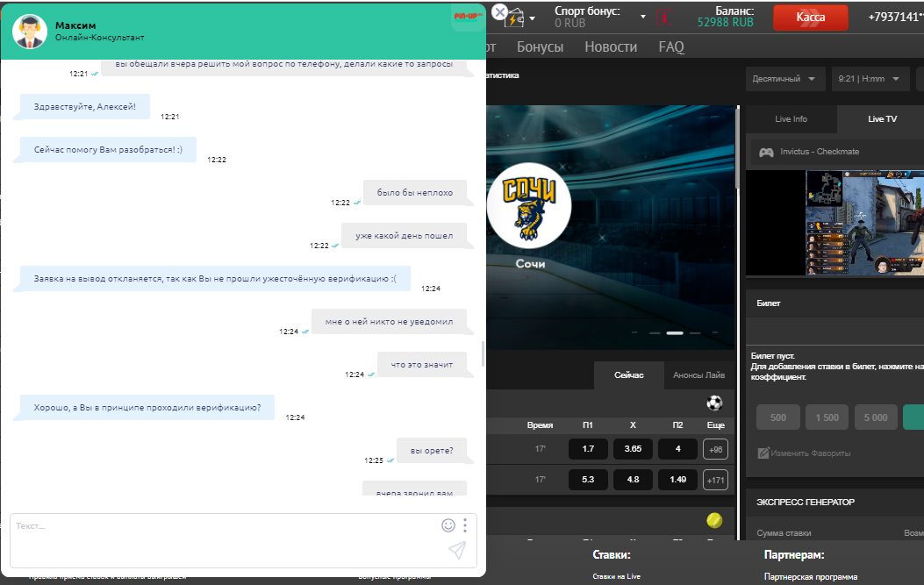This screenshot has height=585, width=924.
Task: Select the tennis ball sport icon
Action: [x=715, y=520]
